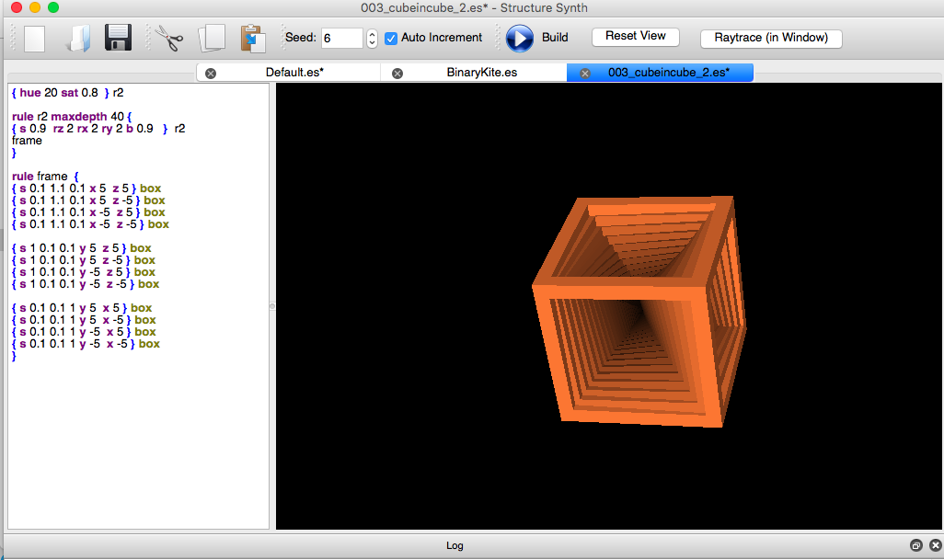Viewport: 944px width, 560px height.
Task: Start rendering with the Build play icon
Action: 519,38
